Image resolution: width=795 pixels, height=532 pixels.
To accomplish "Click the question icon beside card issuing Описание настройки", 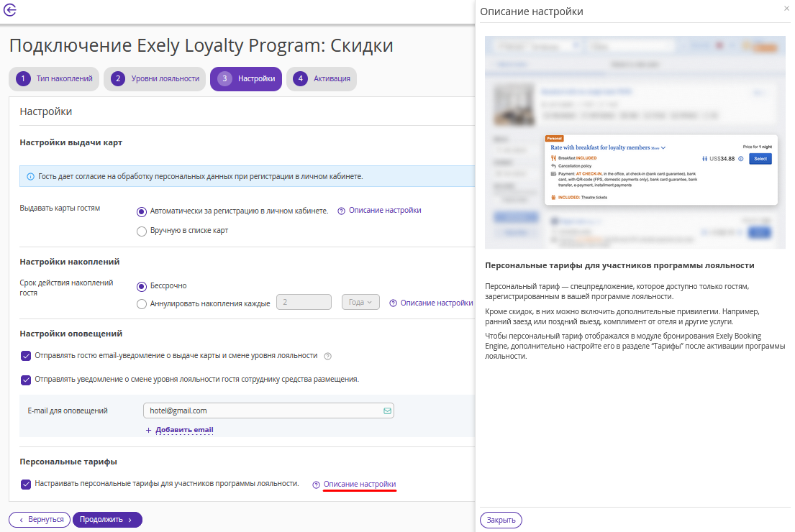I will [341, 211].
